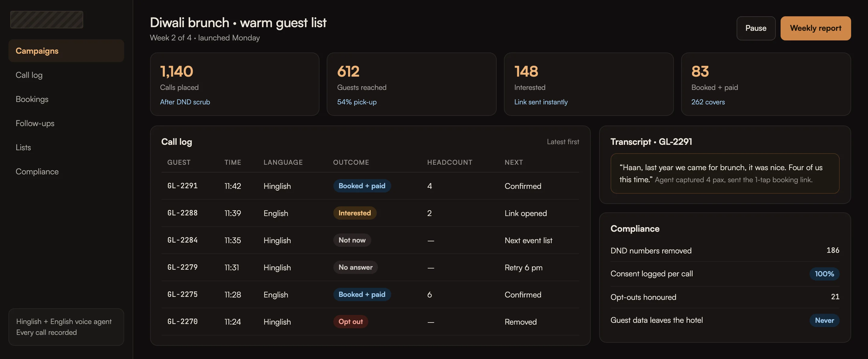Click the '83 Booked + paid' card
868x359 pixels.
click(x=766, y=84)
